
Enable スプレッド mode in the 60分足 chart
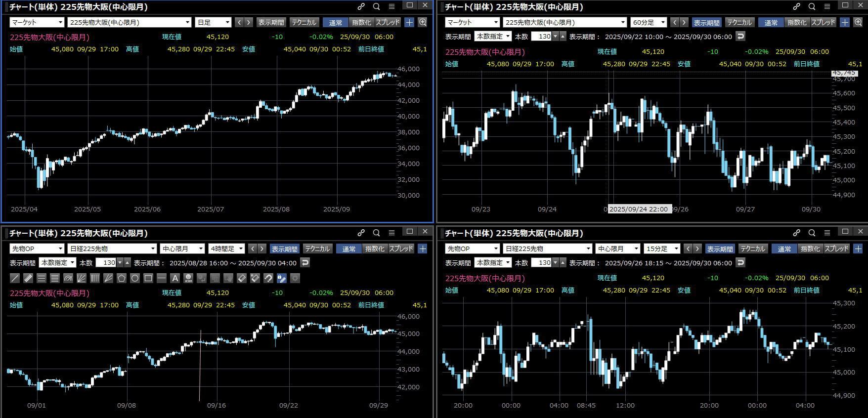[x=823, y=22]
